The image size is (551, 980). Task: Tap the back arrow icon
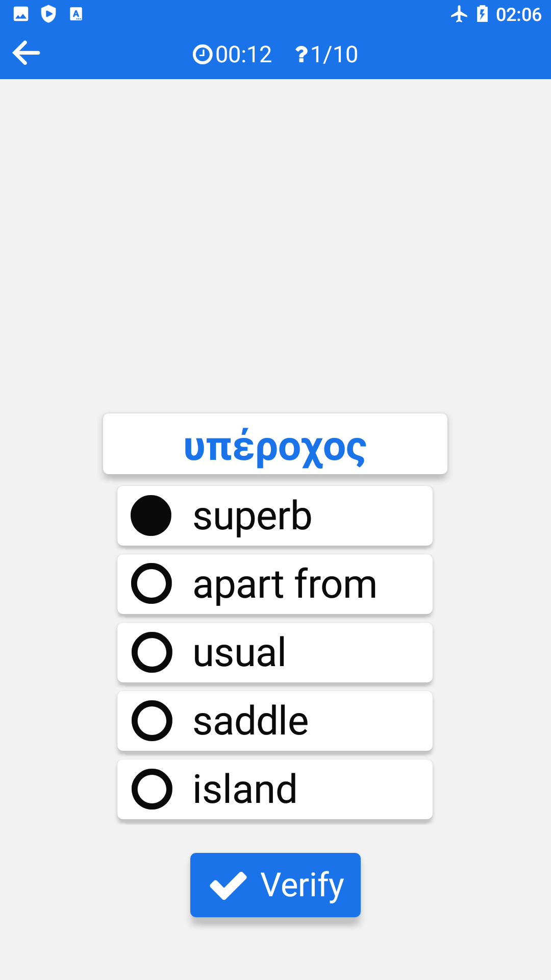(26, 53)
